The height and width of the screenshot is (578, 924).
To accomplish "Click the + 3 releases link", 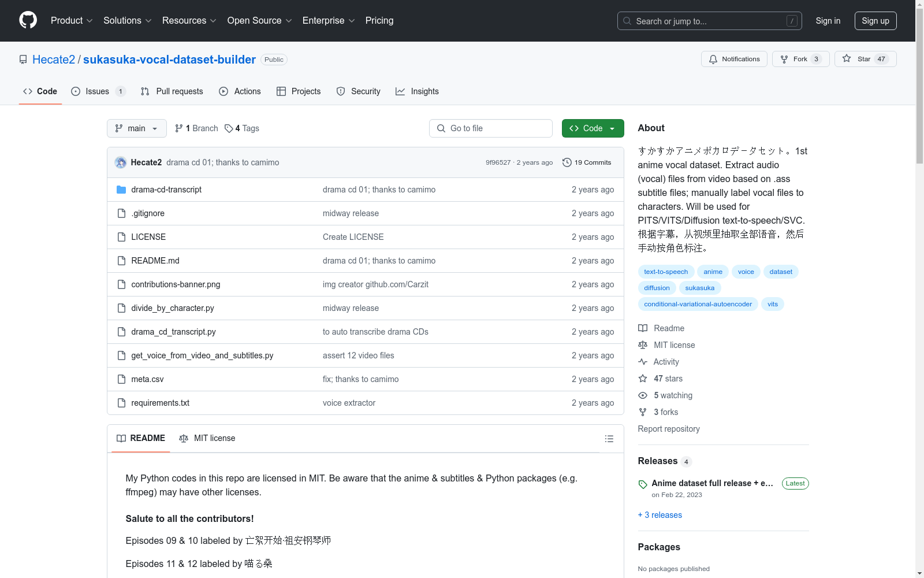I will pyautogui.click(x=660, y=515).
